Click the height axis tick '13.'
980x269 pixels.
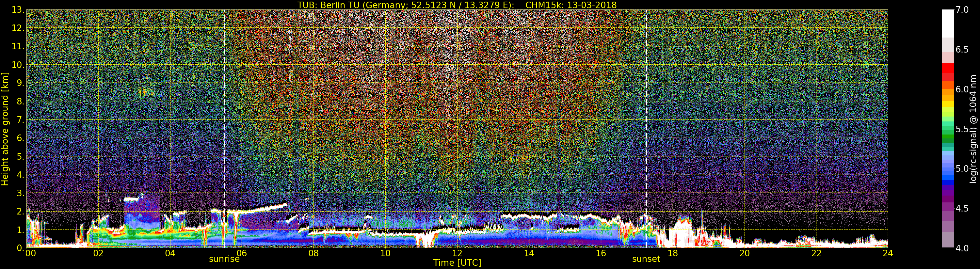pos(18,10)
